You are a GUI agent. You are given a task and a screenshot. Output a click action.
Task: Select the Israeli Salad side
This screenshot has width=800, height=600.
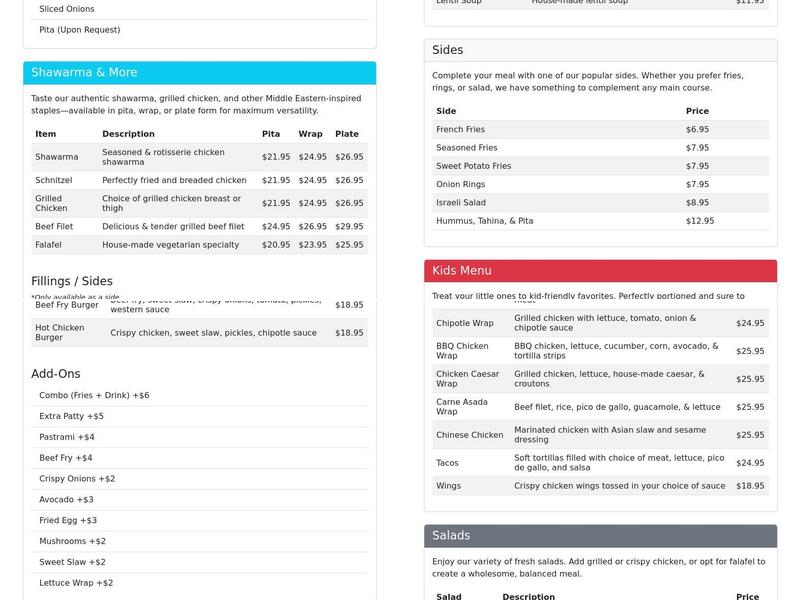(x=461, y=203)
